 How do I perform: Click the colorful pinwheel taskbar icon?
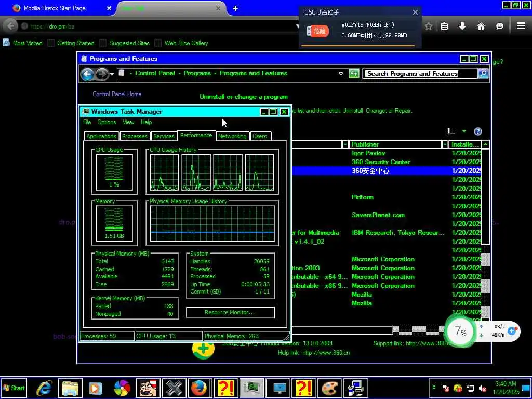click(x=122, y=388)
